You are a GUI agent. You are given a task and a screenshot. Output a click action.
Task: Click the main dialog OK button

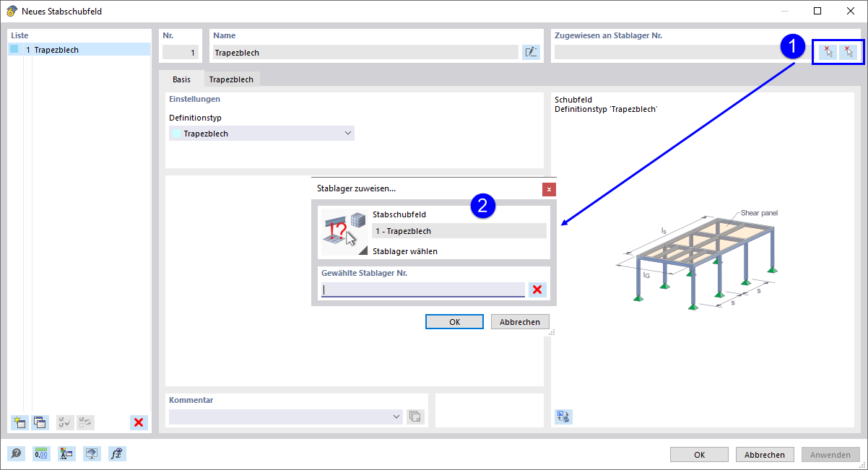pos(700,455)
